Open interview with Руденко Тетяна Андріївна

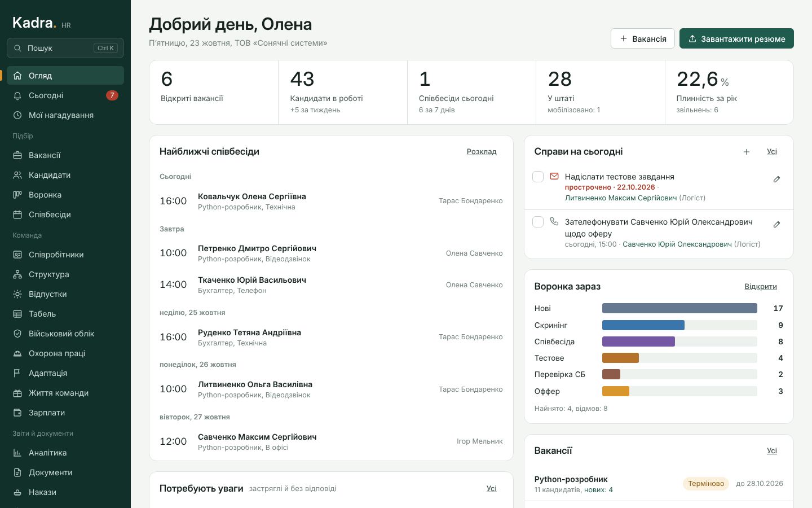click(331, 338)
